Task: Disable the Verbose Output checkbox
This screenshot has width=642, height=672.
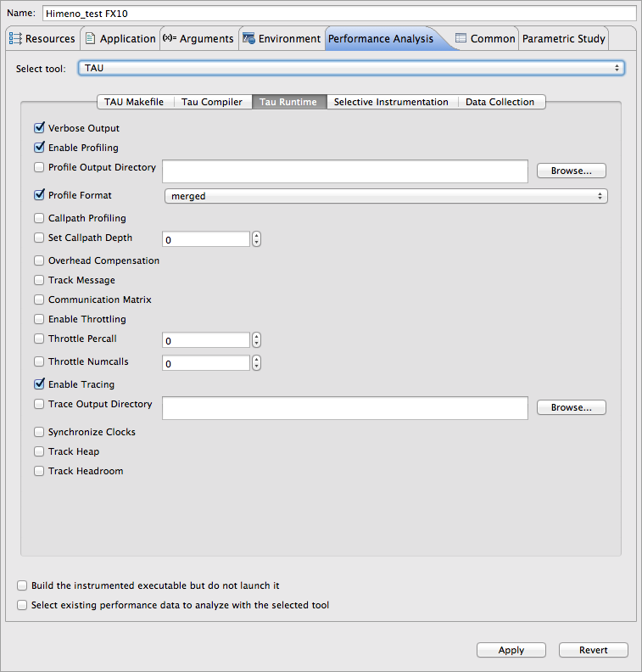Action: (39, 128)
